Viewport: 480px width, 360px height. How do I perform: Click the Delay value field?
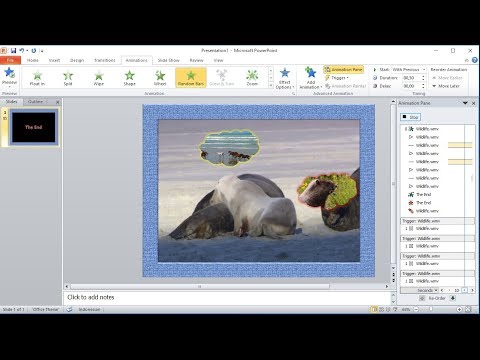[x=411, y=86]
